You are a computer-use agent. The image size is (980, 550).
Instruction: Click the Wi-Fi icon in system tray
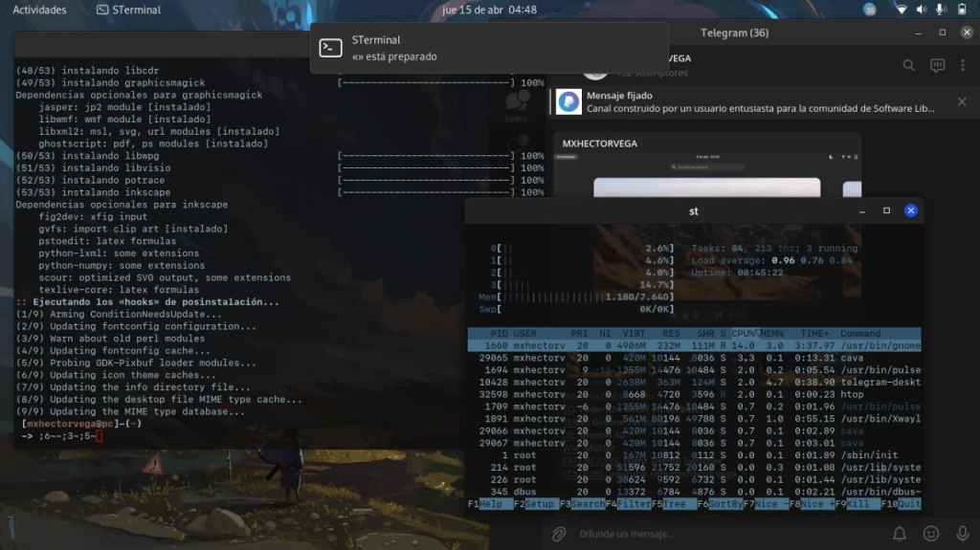click(x=901, y=10)
